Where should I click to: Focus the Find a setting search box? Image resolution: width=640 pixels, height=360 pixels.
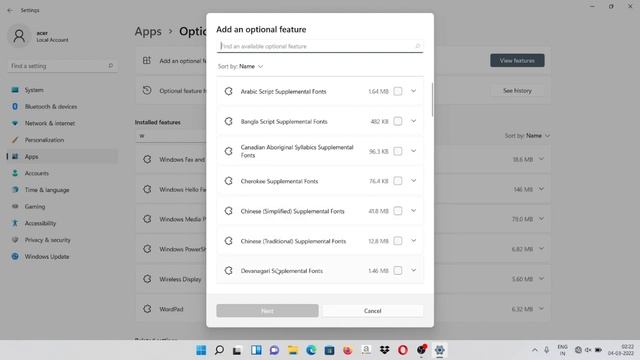point(62,66)
